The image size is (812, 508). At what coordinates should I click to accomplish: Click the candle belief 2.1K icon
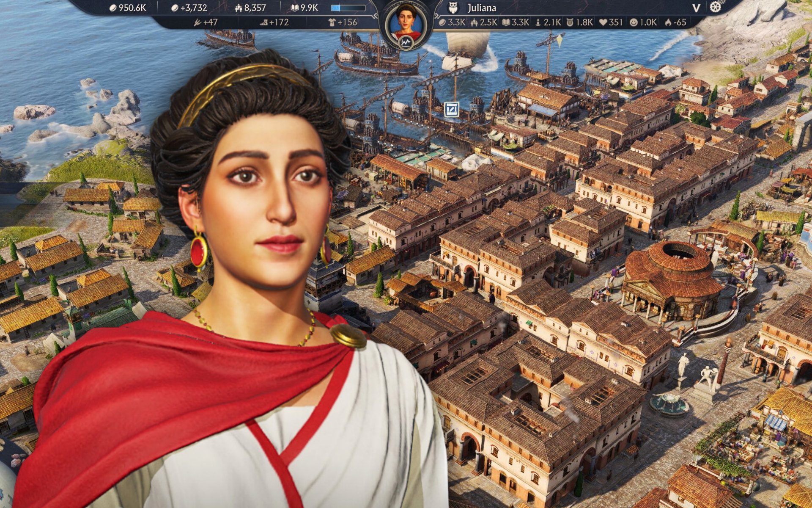pyautogui.click(x=538, y=22)
